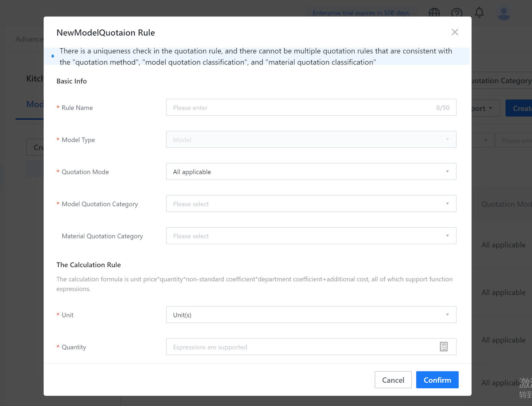Click the globe language icon
This screenshot has width=532, height=406.
434,13
